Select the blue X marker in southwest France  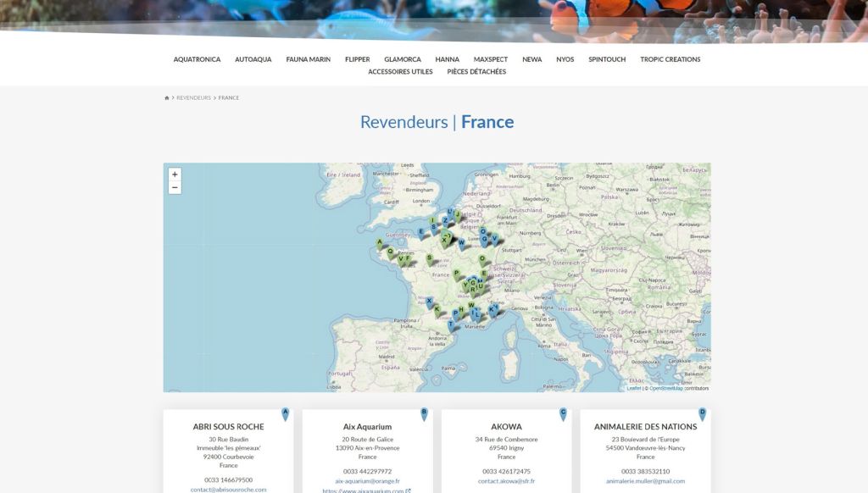(x=429, y=302)
